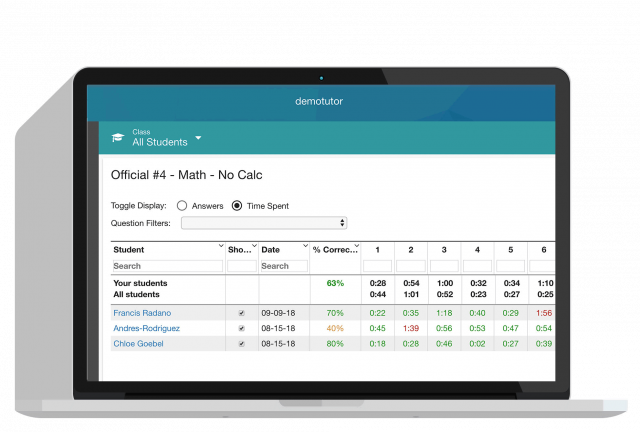Sort by the Student column header
The image size is (640, 432).
coord(130,249)
